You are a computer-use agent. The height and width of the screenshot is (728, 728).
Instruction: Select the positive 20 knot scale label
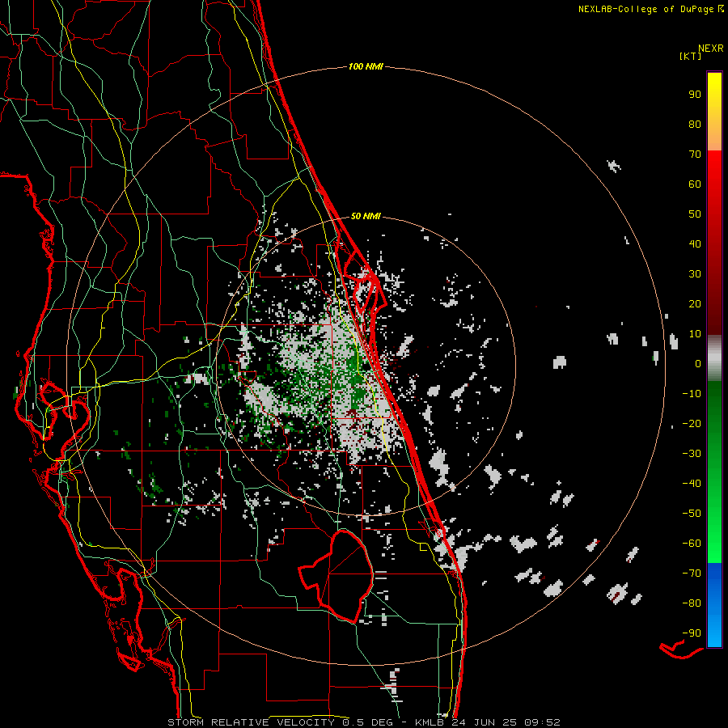[x=695, y=304]
